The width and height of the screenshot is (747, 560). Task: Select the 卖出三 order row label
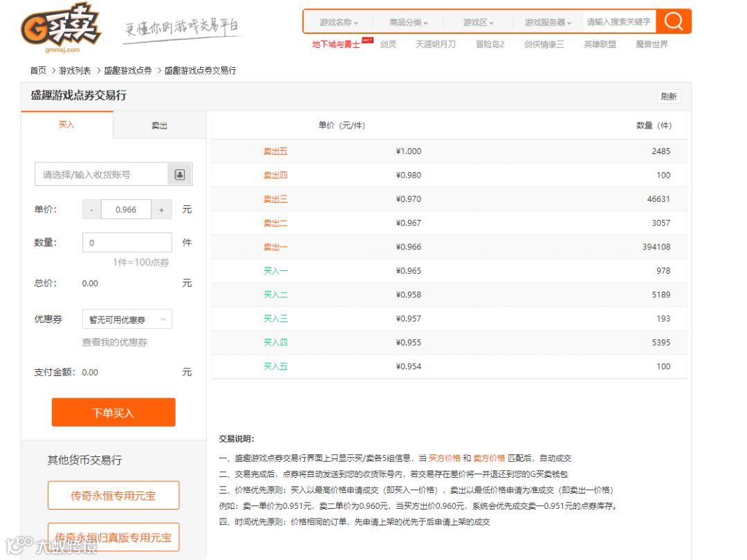pos(275,199)
